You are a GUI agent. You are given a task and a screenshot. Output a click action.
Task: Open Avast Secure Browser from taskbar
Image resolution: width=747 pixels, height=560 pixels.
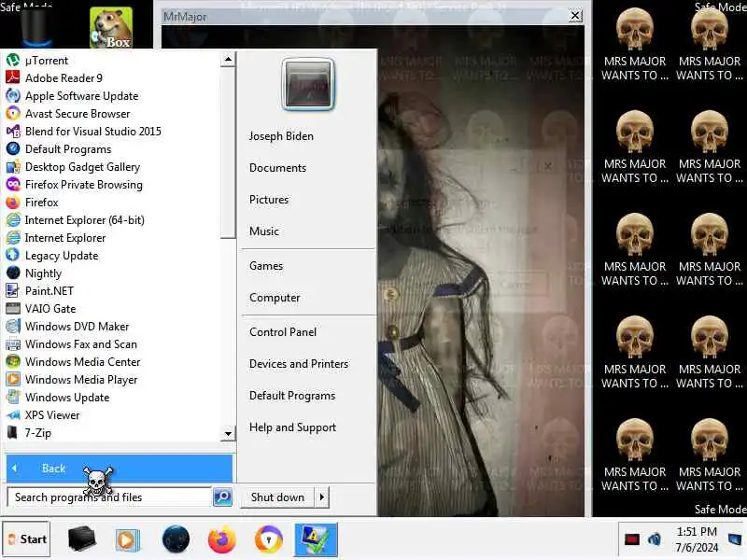tap(269, 539)
